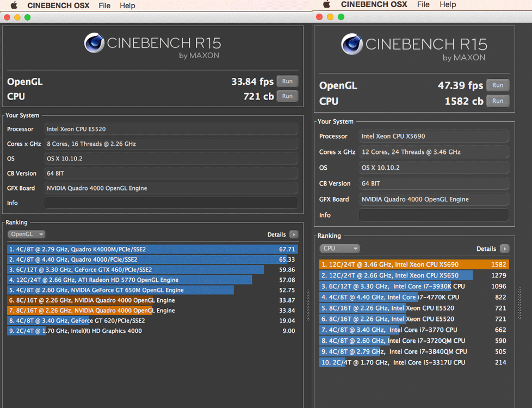This screenshot has height=408, width=532.
Task: Select Core i7-3840QM ranking row
Action: coord(415,351)
